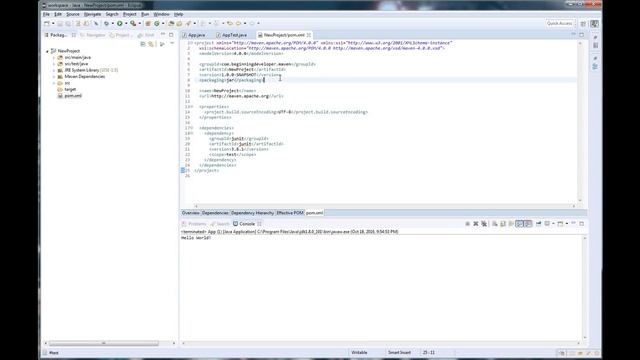The width and height of the screenshot is (640, 360).
Task: Click the New Java Package icon
Action: 148,24
